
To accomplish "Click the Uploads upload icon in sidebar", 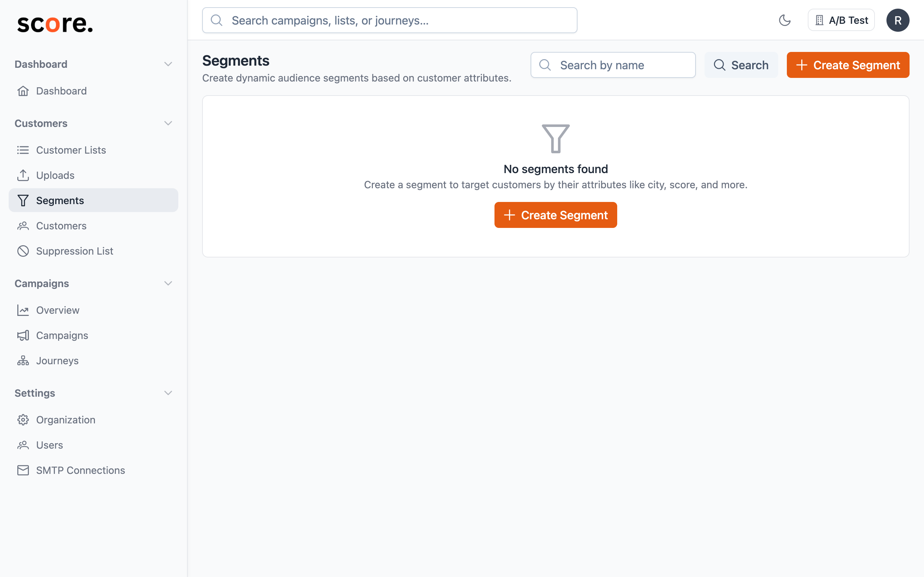I will pyautogui.click(x=23, y=175).
